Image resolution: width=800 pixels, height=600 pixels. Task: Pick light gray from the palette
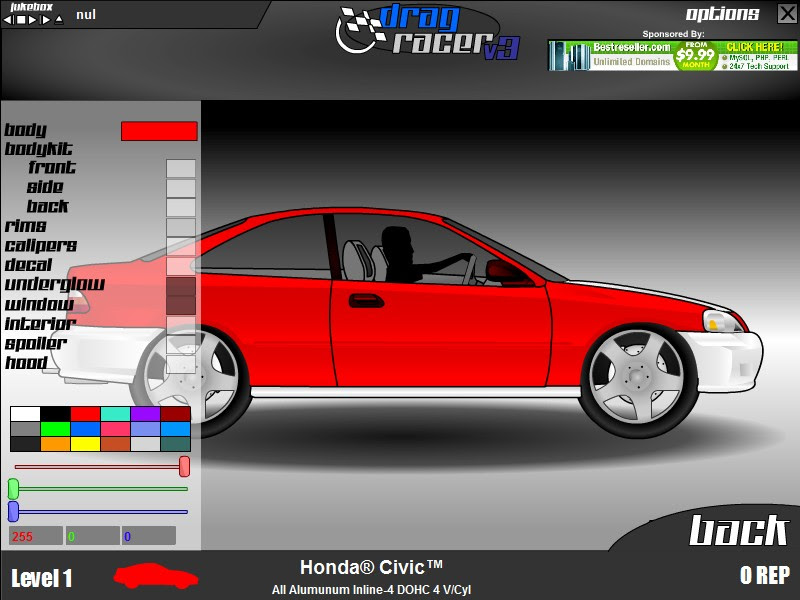(145, 444)
